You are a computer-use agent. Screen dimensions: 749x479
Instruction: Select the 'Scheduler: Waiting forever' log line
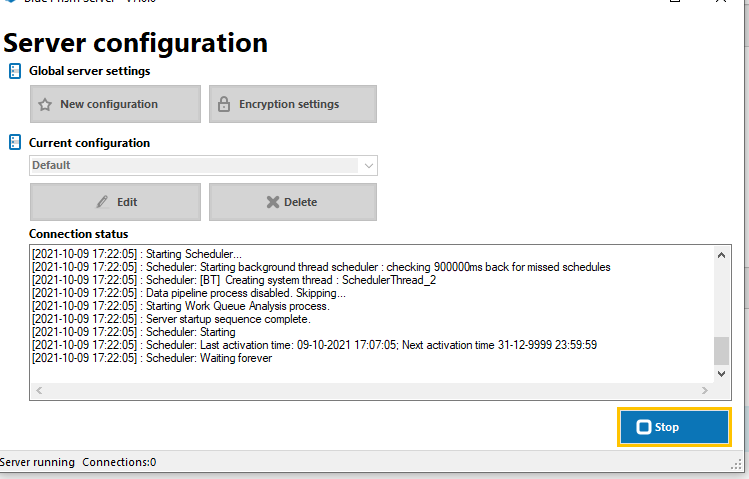point(152,358)
